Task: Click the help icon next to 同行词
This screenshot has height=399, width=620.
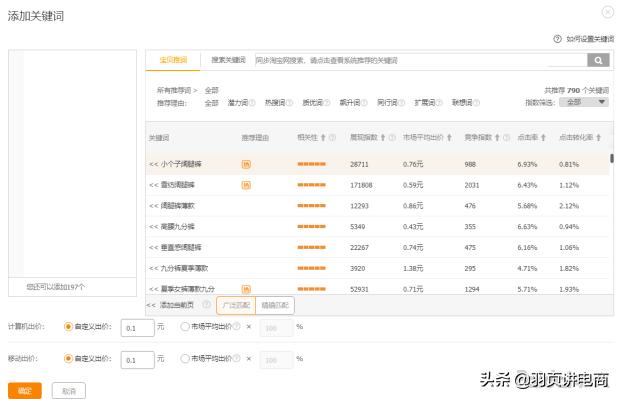Action: (x=401, y=103)
